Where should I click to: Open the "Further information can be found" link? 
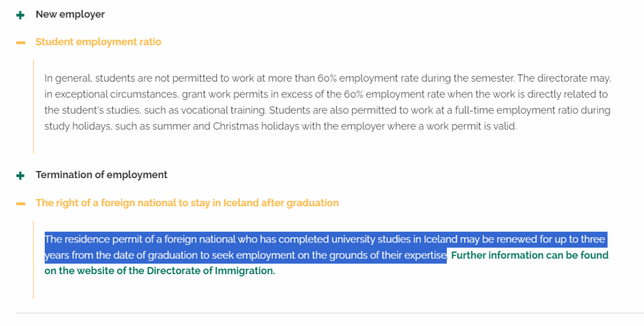(x=530, y=255)
